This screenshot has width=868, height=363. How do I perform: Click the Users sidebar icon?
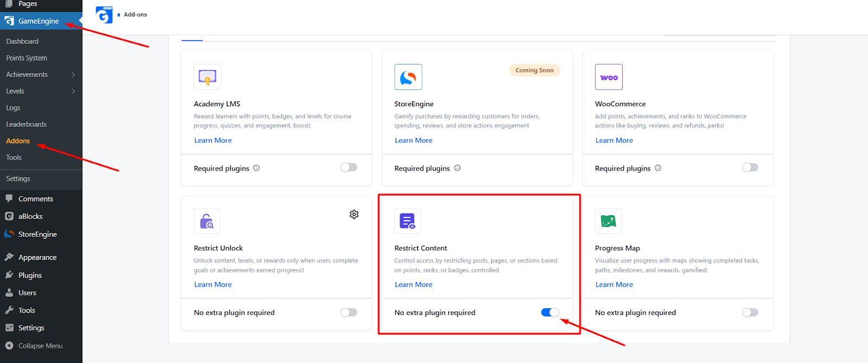click(x=9, y=293)
